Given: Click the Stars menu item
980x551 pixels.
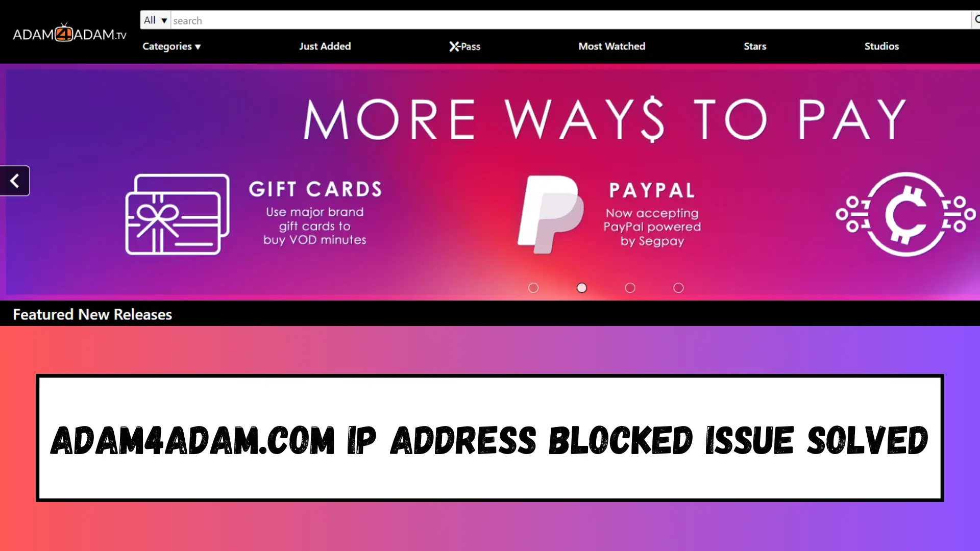Looking at the screenshot, I should [755, 46].
